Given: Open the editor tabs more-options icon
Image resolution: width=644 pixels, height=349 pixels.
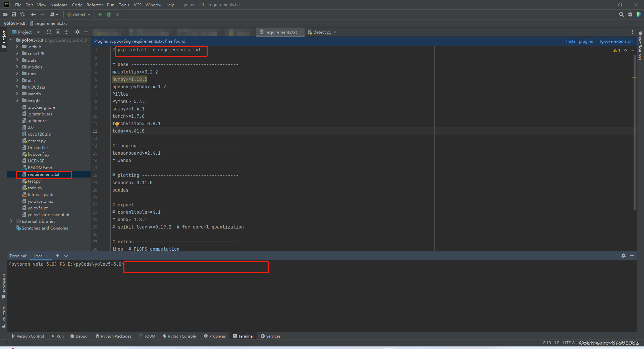Looking at the screenshot, I should pyautogui.click(x=633, y=32).
